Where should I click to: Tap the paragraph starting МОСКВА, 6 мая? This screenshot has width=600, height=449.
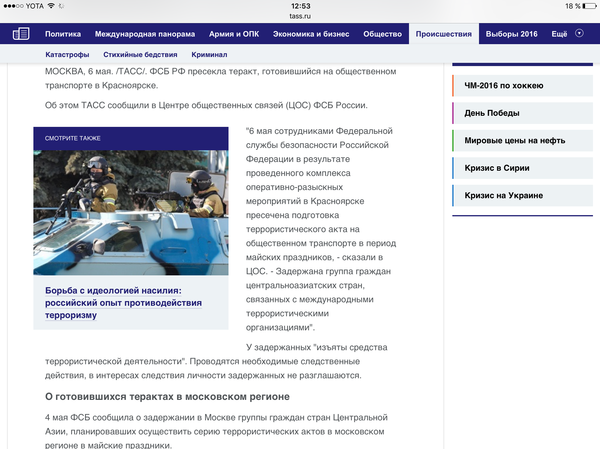point(221,78)
